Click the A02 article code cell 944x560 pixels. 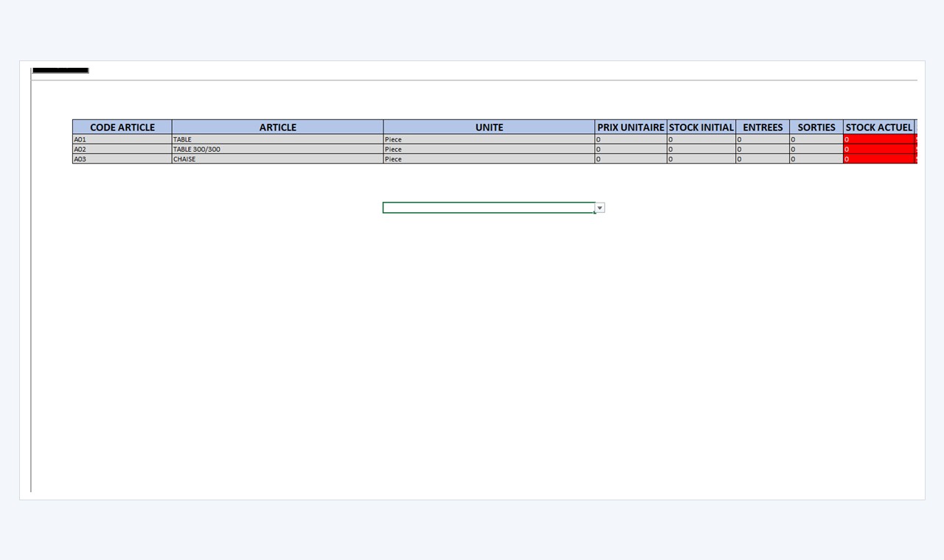tap(122, 149)
